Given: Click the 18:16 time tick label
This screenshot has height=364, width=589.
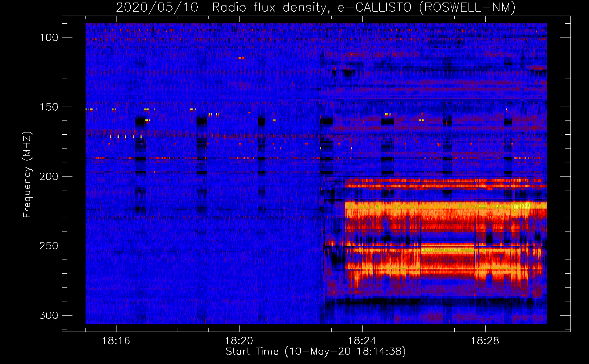Looking at the screenshot, I should (x=116, y=341).
